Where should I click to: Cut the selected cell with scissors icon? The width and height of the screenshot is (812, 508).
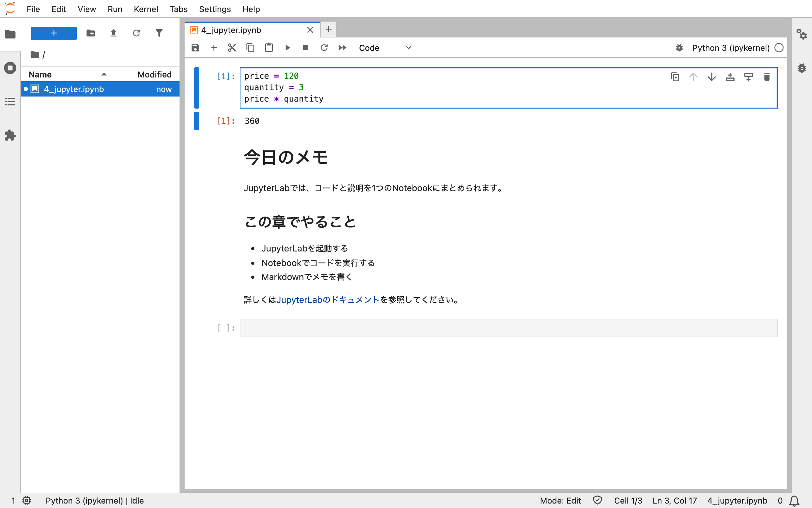(x=232, y=48)
